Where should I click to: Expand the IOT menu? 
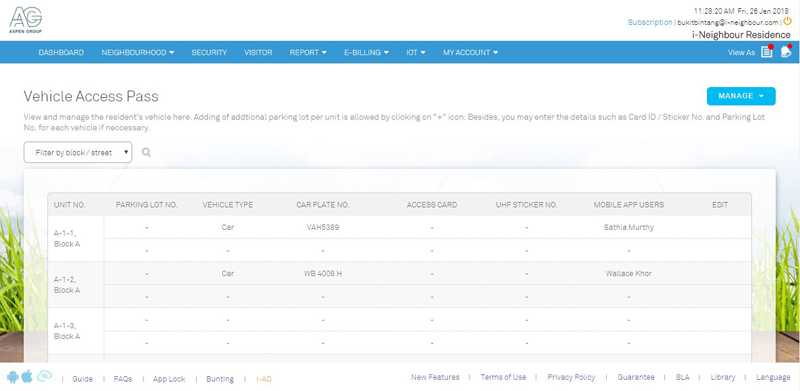coord(416,53)
